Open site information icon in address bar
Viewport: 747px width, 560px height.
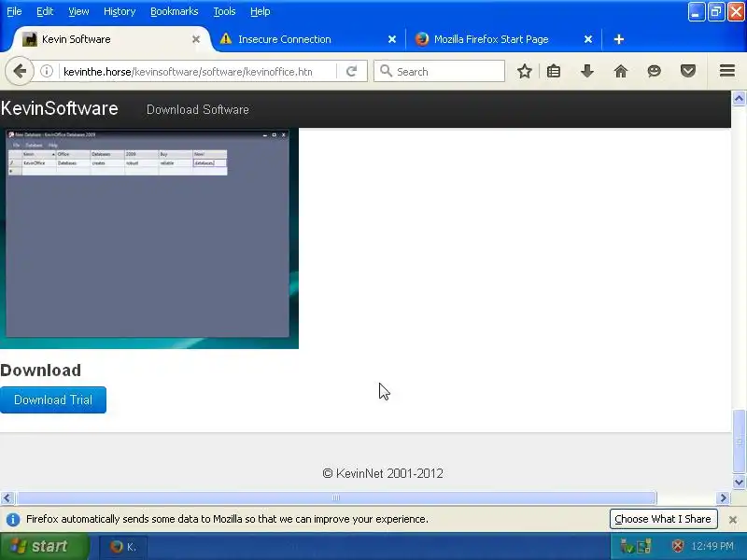tap(46, 72)
